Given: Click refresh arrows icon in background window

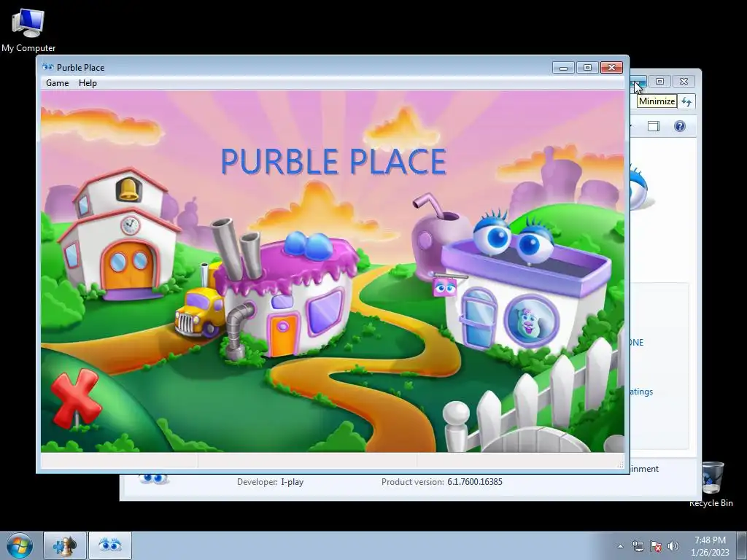Looking at the screenshot, I should (686, 101).
